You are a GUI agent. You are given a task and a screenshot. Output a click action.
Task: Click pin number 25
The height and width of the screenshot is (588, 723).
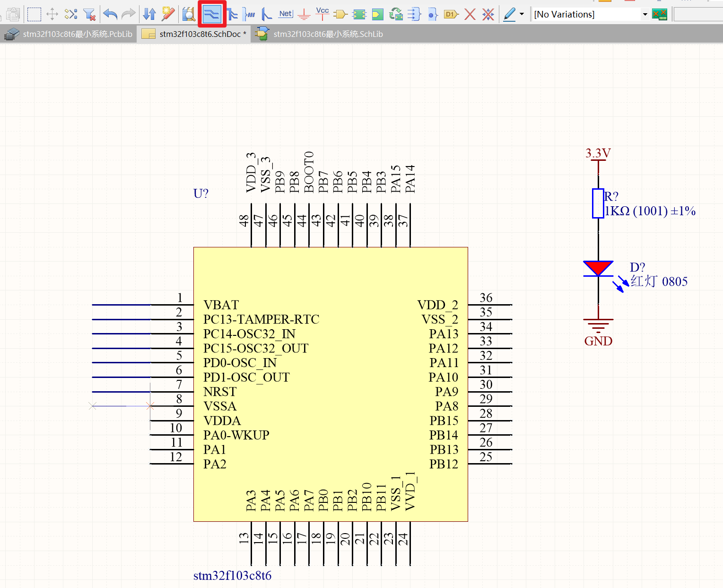(486, 457)
